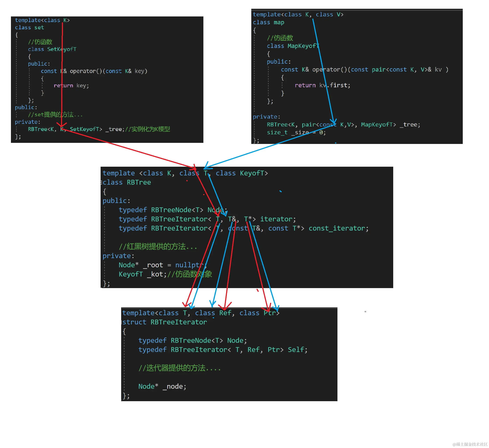489x448 pixels.
Task: Select the "return kv.first;" statement
Action: tap(323, 85)
